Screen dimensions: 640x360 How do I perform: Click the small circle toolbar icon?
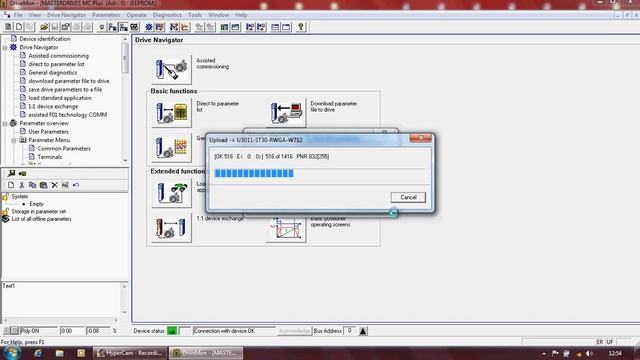[102, 27]
